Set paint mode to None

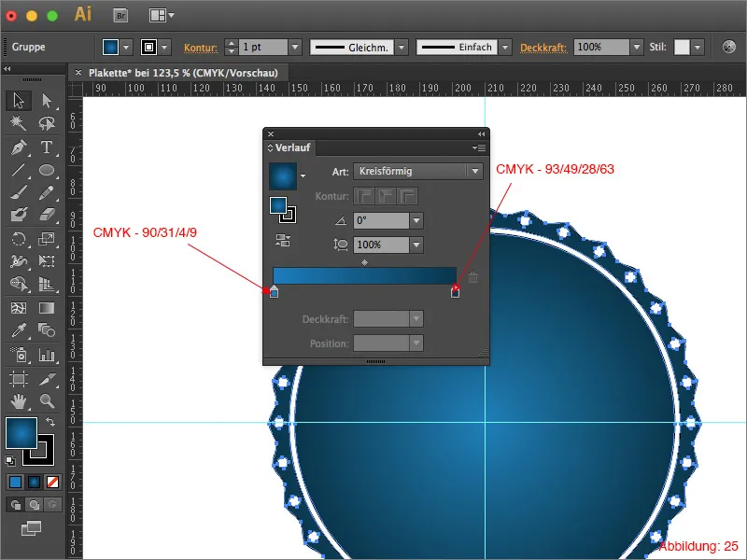[52, 483]
